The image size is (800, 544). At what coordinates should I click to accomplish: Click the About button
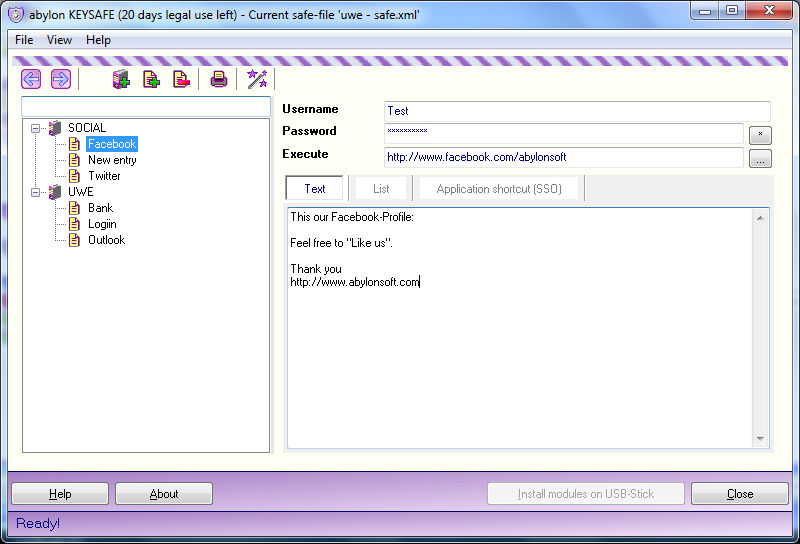click(164, 493)
